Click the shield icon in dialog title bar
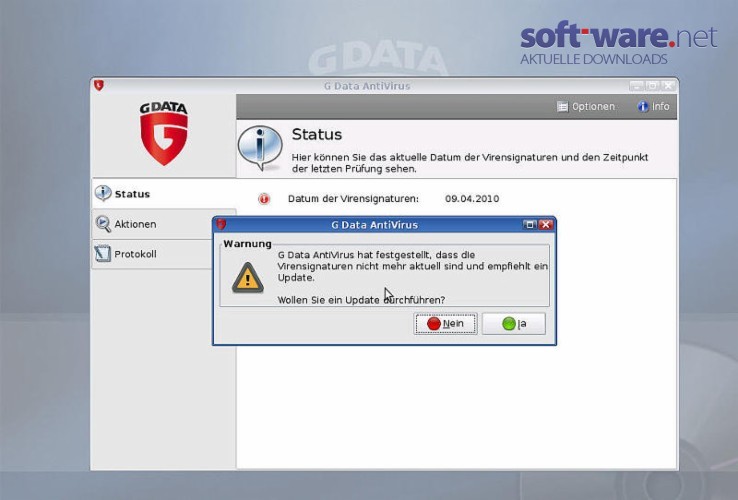Viewport: 738px width, 500px height. click(221, 225)
